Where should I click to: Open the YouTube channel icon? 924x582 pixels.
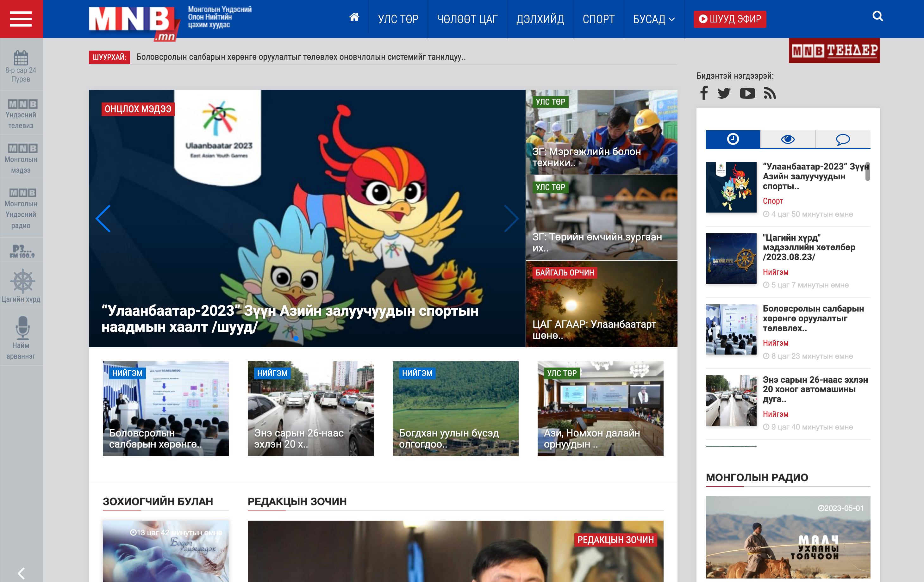tap(747, 93)
